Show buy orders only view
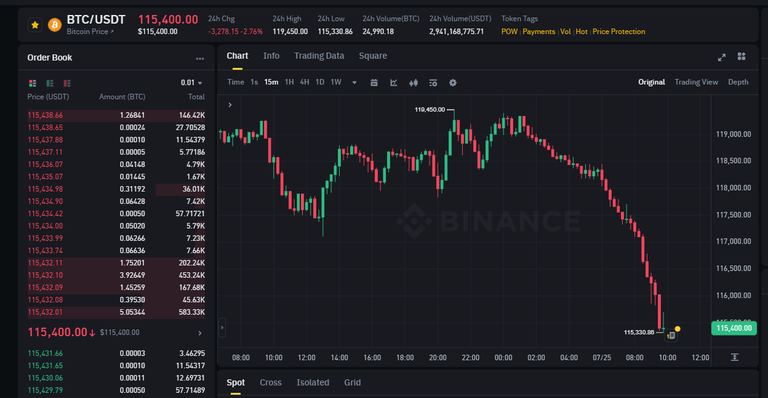Viewport: 768px width, 398px height. pos(50,83)
